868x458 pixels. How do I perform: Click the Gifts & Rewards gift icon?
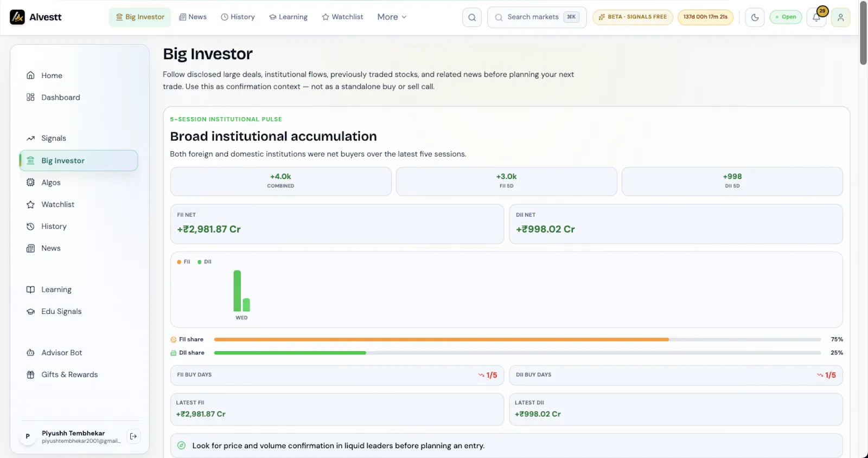point(30,375)
